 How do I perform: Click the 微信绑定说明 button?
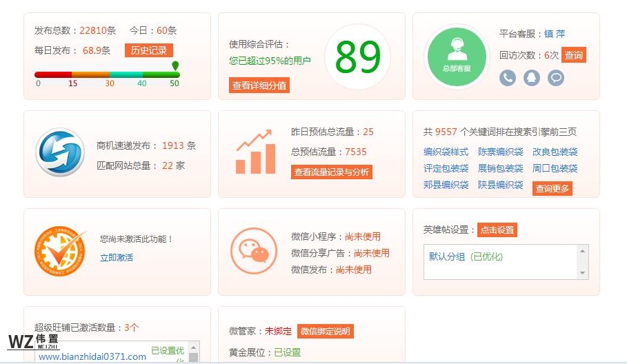tap(325, 332)
